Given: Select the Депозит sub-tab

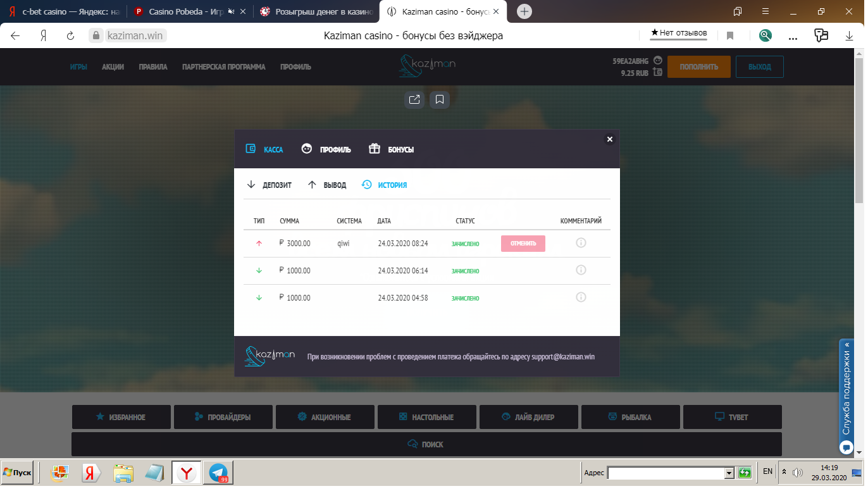Looking at the screenshot, I should (269, 185).
